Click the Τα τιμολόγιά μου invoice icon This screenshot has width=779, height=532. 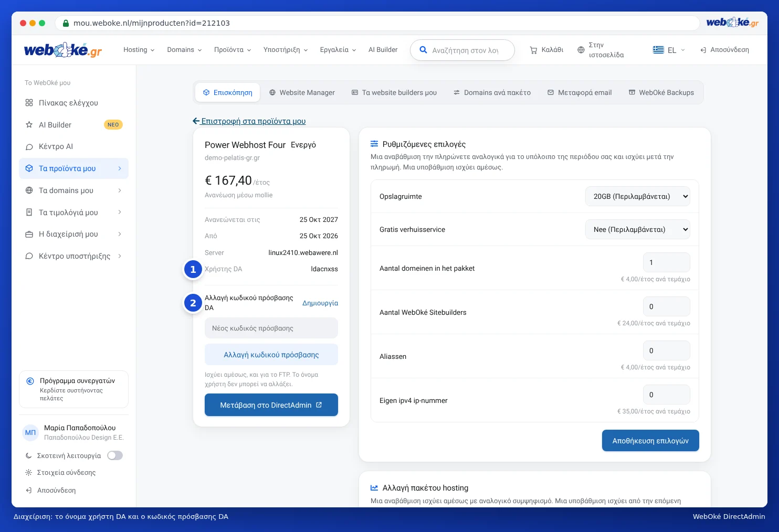tap(29, 212)
